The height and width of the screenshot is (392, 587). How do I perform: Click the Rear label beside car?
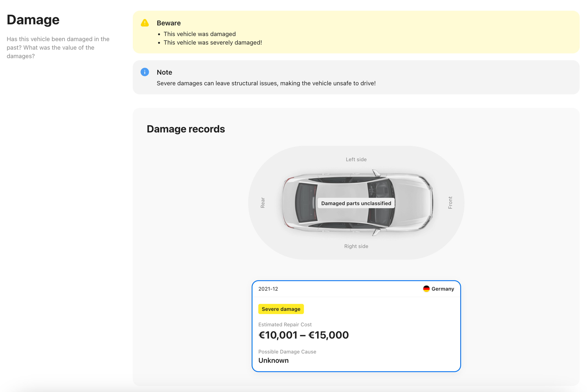click(x=263, y=203)
